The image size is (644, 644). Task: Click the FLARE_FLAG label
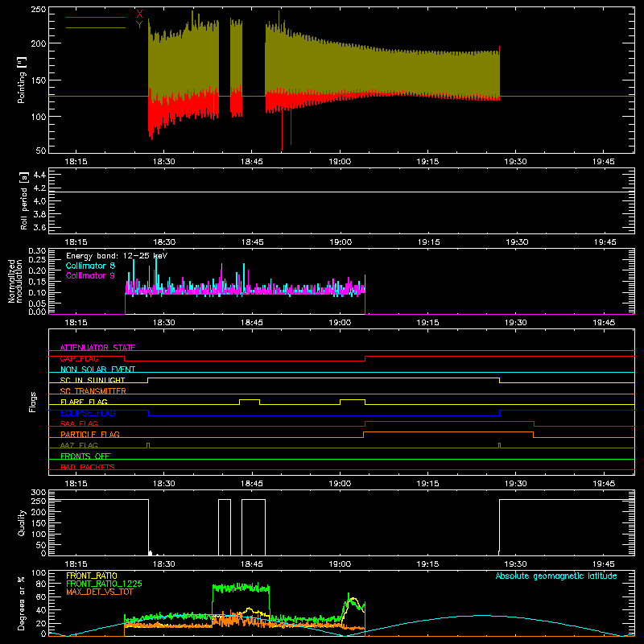click(x=84, y=402)
